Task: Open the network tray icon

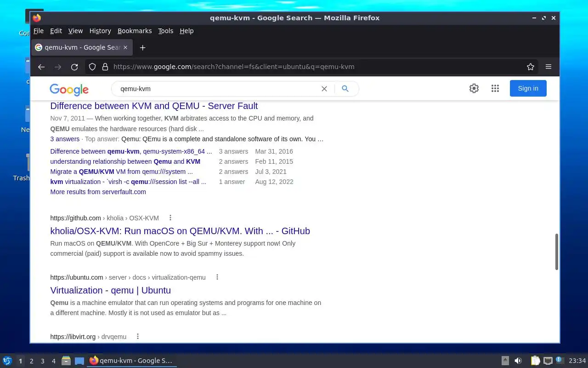Action: click(548, 361)
